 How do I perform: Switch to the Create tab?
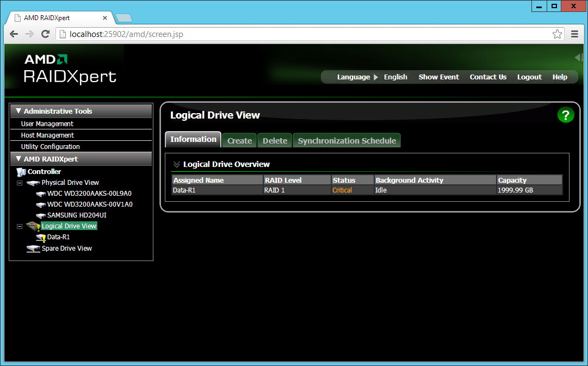tap(239, 141)
